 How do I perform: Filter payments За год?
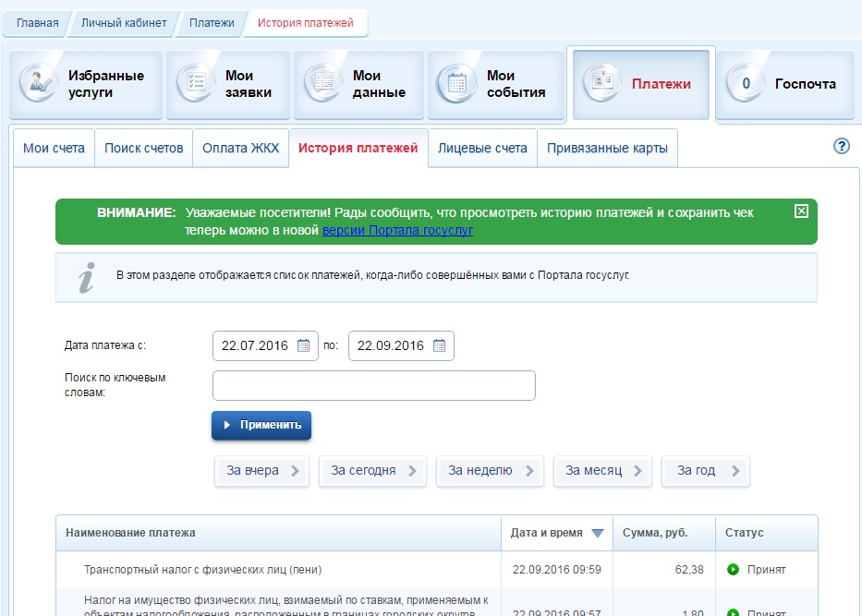coord(706,470)
